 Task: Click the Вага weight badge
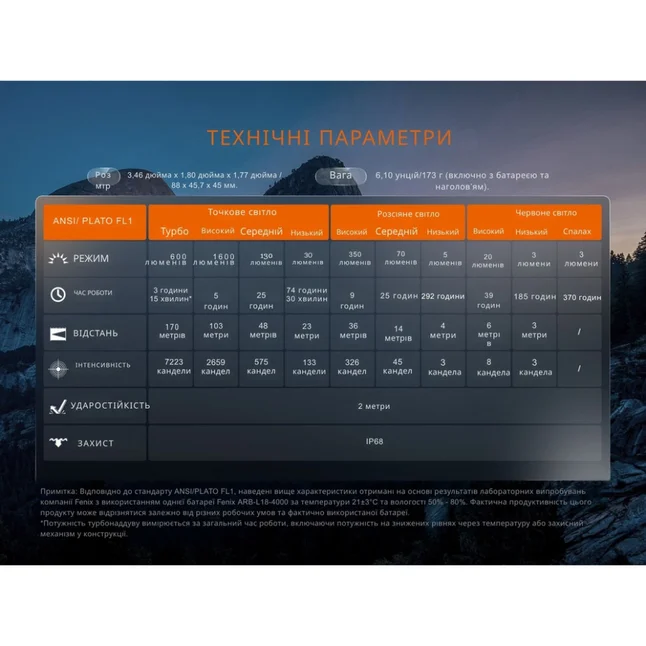341,176
